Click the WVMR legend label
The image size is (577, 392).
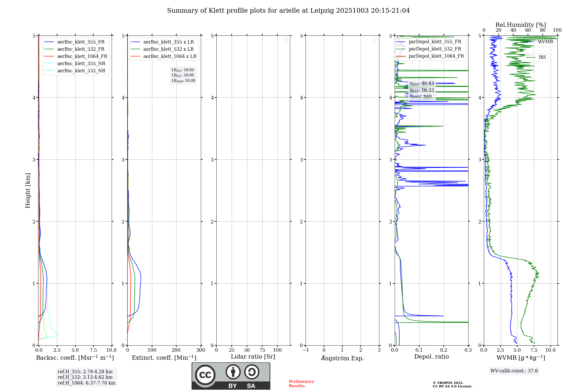click(545, 42)
